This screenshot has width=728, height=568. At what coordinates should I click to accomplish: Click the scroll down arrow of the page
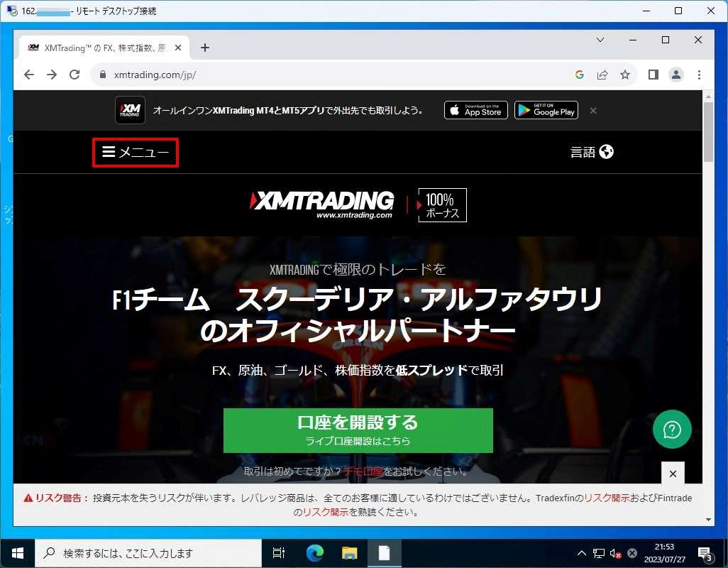point(708,520)
